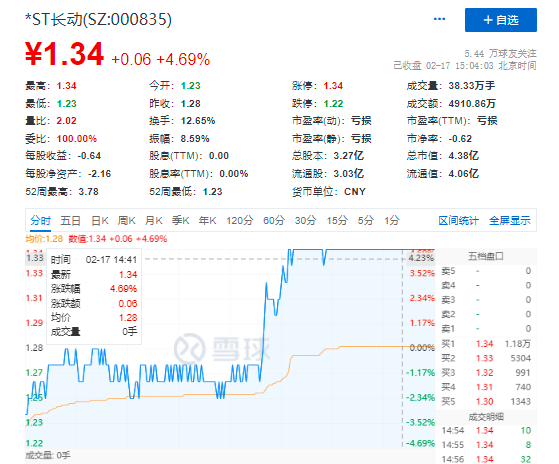Open the 周K chart tab

(127, 221)
